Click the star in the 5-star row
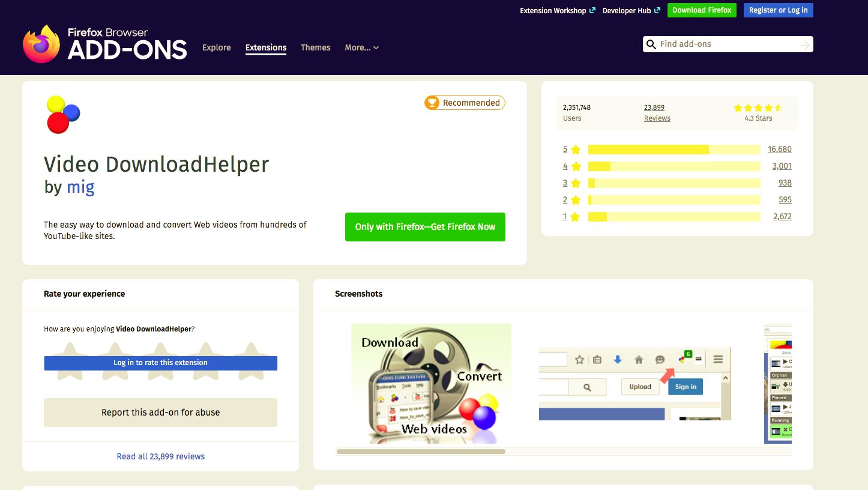Screen dimensions: 868x490 tap(576, 150)
